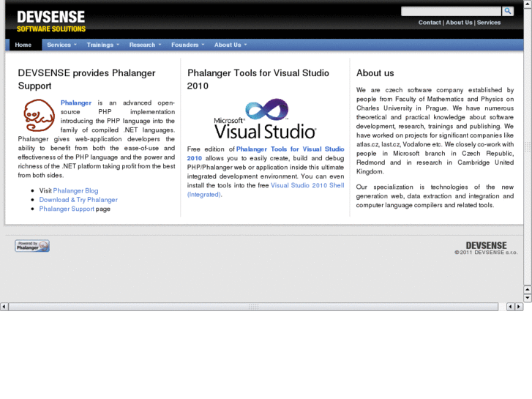Click the horizontal scrollbar thumb
Viewport: 532px width, 399px height.
(x=253, y=307)
